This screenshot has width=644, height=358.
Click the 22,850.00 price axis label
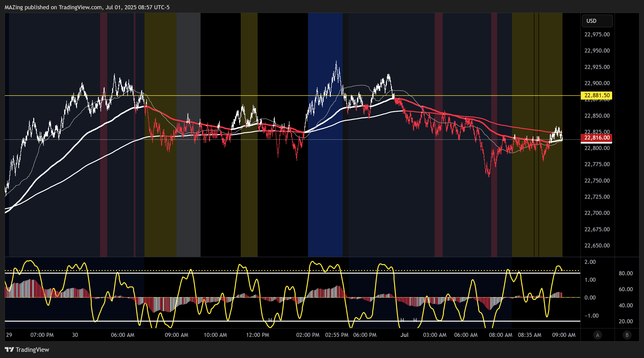coord(597,116)
